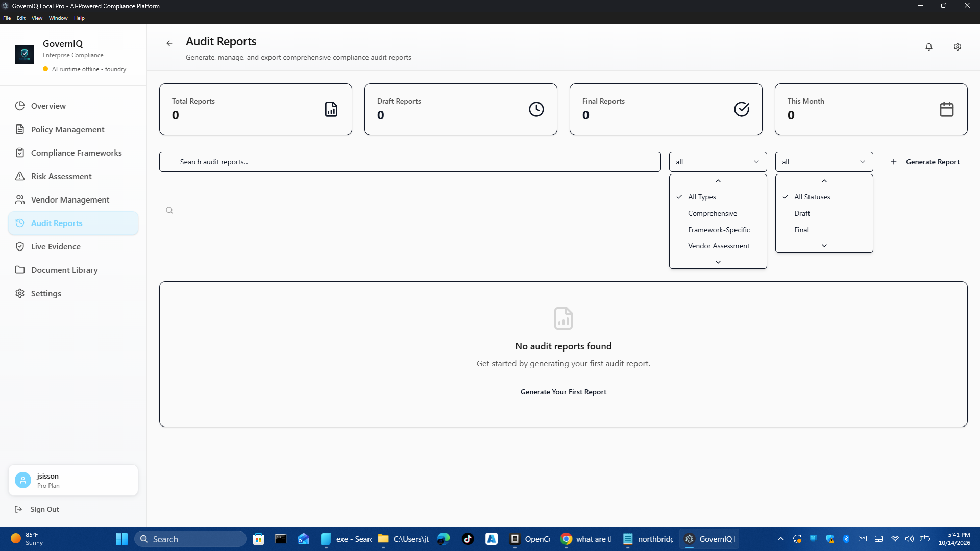The image size is (980, 551).
Task: Click scroll-up chevron in the status list
Action: [824, 181]
